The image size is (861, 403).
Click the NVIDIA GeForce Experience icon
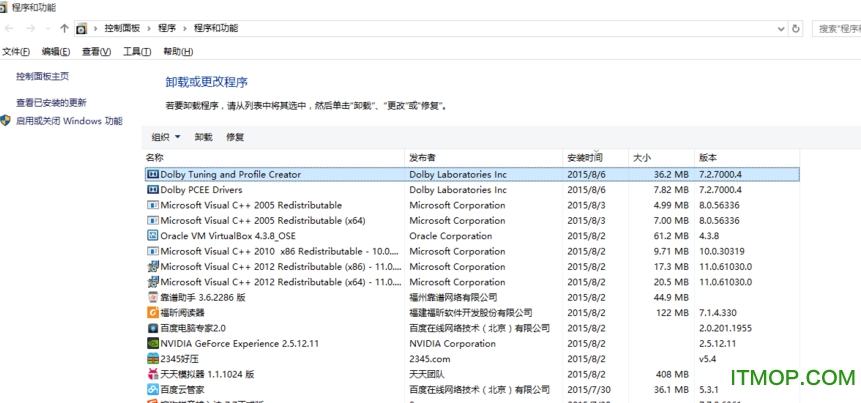click(x=153, y=344)
